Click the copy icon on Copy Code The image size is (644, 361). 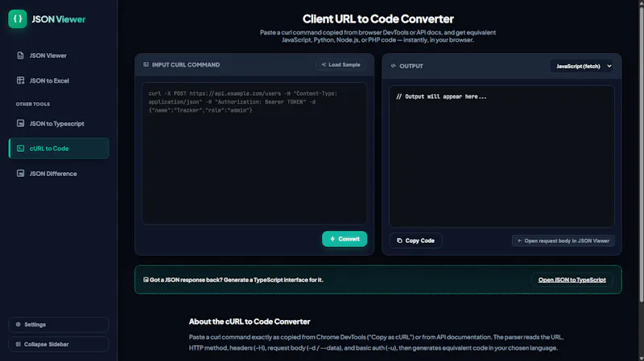399,241
